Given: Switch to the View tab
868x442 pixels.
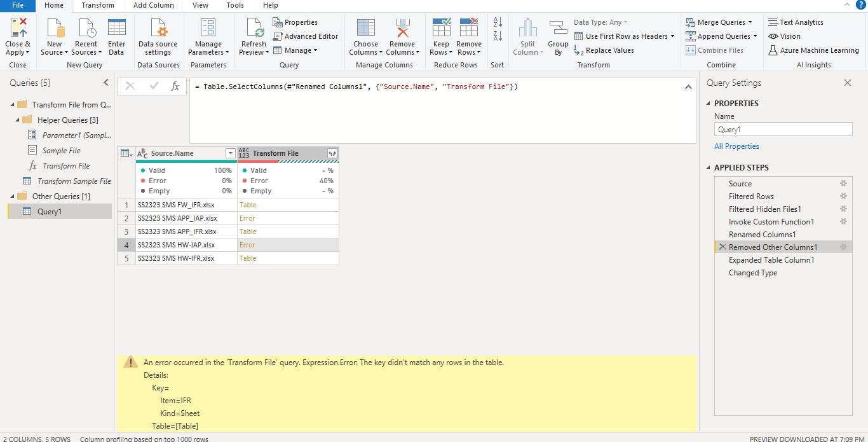Looking at the screenshot, I should point(200,5).
